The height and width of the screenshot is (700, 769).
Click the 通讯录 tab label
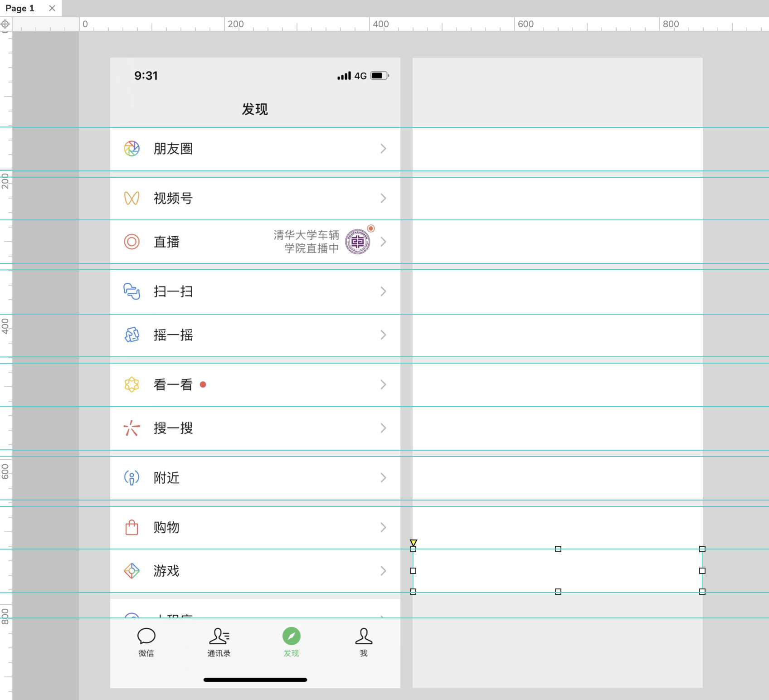point(219,653)
